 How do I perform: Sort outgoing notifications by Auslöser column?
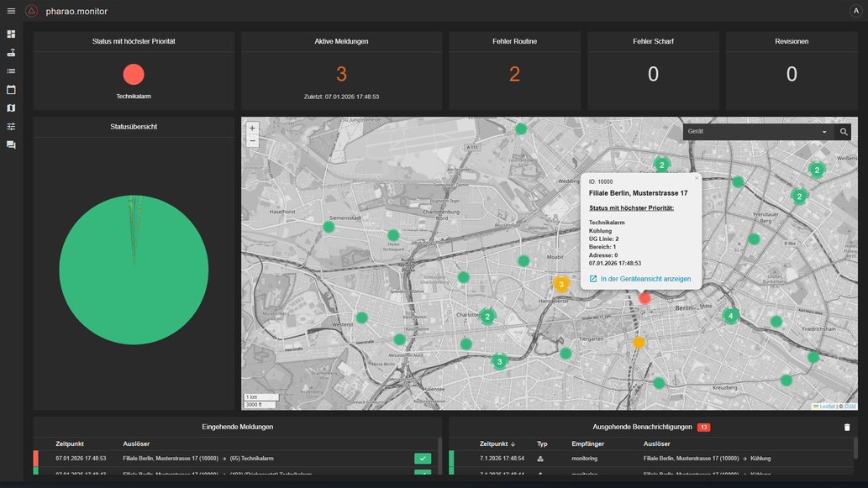pyautogui.click(x=656, y=443)
